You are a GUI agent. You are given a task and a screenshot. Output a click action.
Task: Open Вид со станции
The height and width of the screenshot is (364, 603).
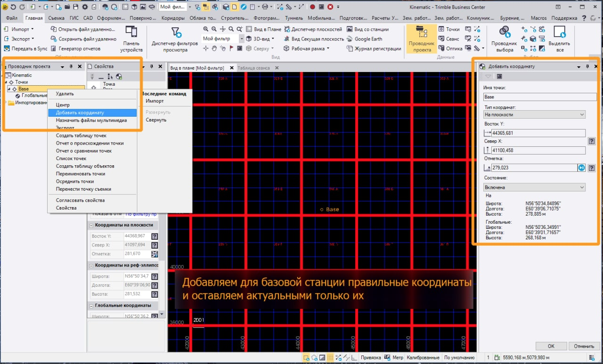367,29
